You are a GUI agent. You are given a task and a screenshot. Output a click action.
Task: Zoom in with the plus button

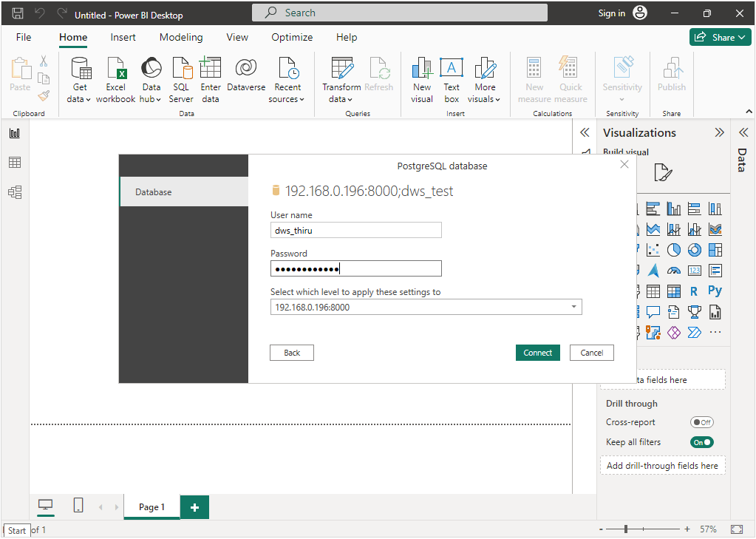point(687,529)
